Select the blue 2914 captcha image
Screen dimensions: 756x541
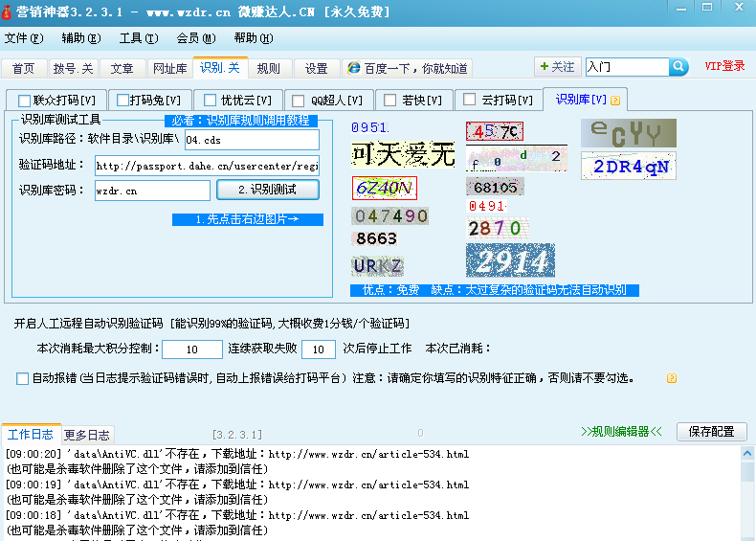pyautogui.click(x=511, y=260)
